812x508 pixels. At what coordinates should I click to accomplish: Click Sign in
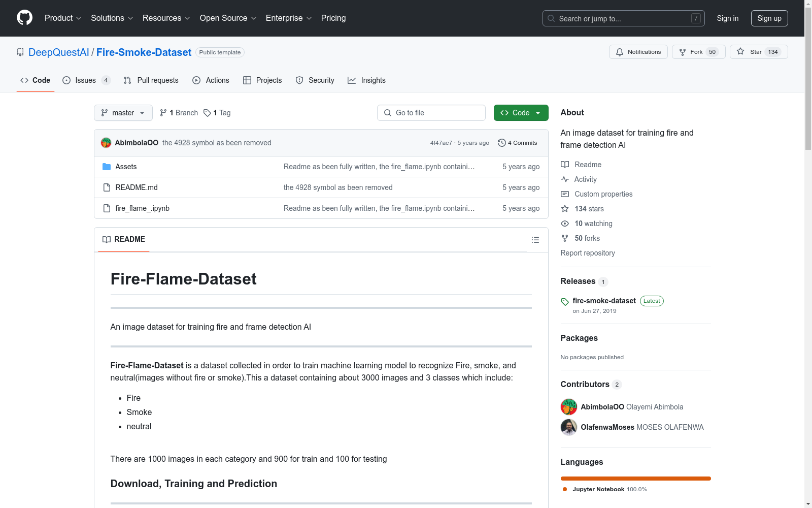pos(727,18)
